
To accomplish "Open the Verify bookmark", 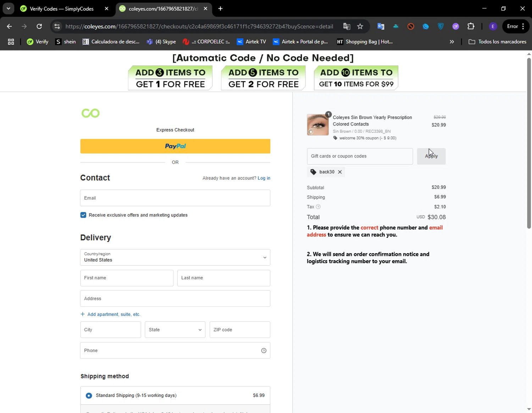I will [38, 42].
